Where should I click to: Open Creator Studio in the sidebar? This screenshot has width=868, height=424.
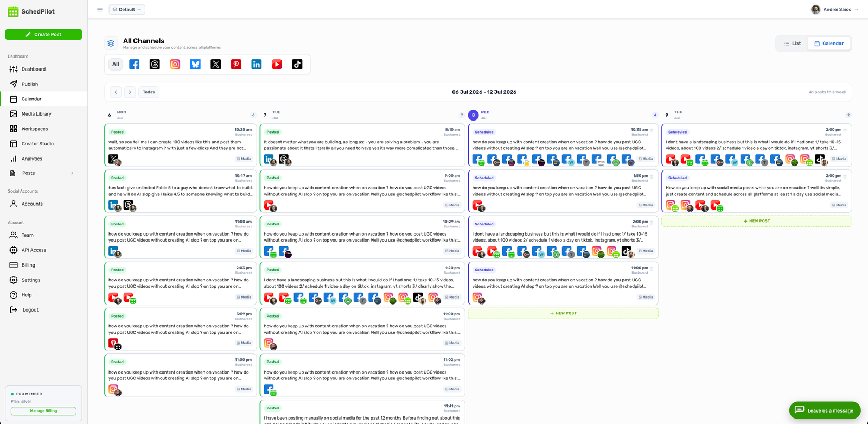tap(43, 144)
